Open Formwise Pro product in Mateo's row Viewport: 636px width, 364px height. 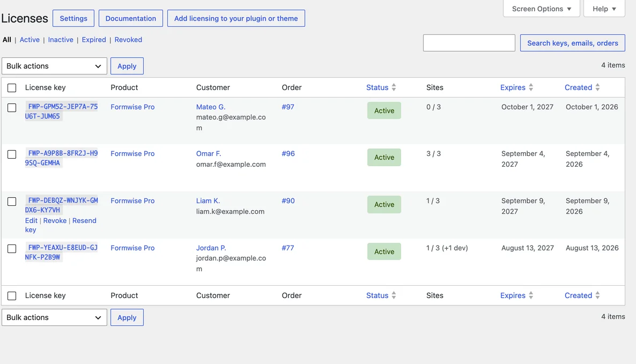coord(132,107)
